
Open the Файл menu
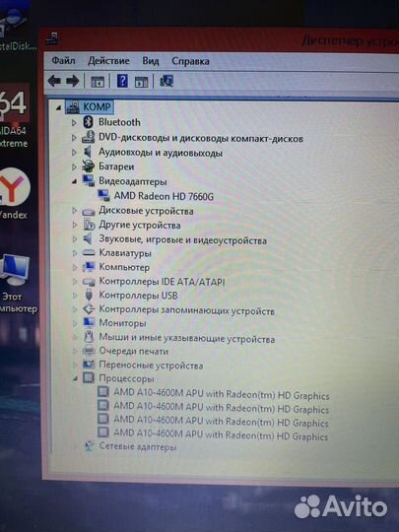pyautogui.click(x=63, y=61)
